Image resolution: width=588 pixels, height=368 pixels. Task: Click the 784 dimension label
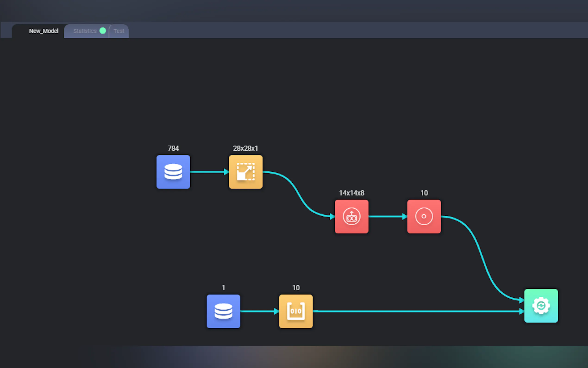(173, 148)
